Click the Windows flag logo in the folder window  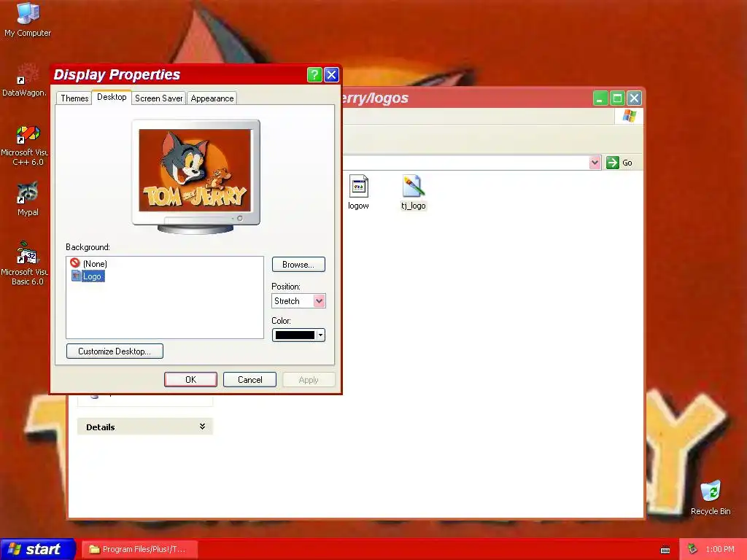tap(629, 116)
